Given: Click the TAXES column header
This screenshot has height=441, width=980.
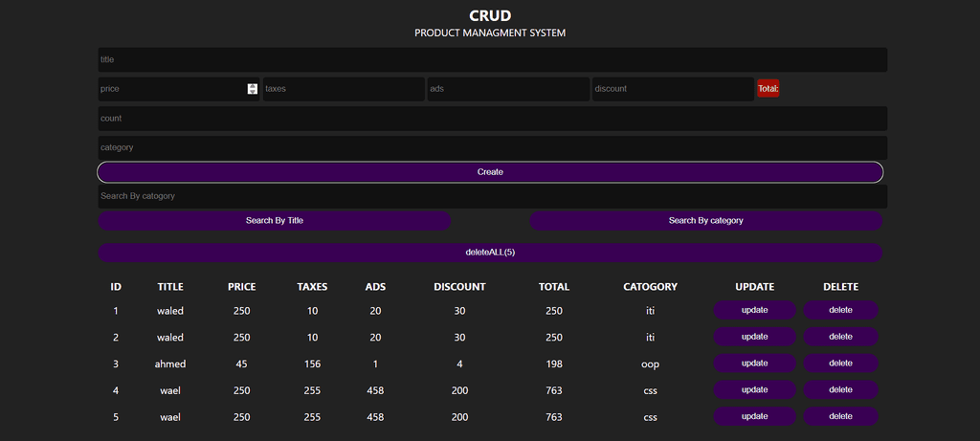Looking at the screenshot, I should tap(312, 287).
